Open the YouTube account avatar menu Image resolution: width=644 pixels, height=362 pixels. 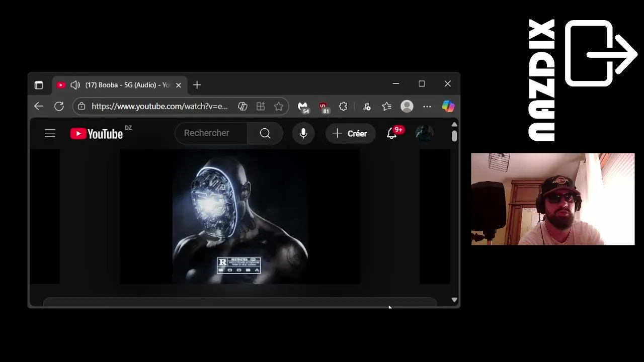click(x=424, y=133)
